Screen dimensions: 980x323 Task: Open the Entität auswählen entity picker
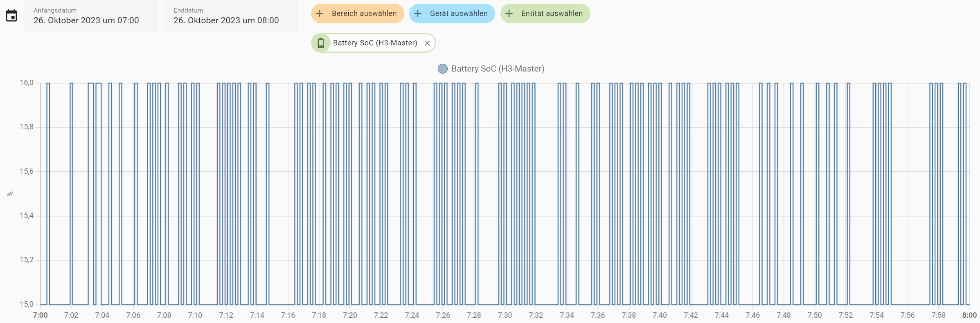coord(552,13)
